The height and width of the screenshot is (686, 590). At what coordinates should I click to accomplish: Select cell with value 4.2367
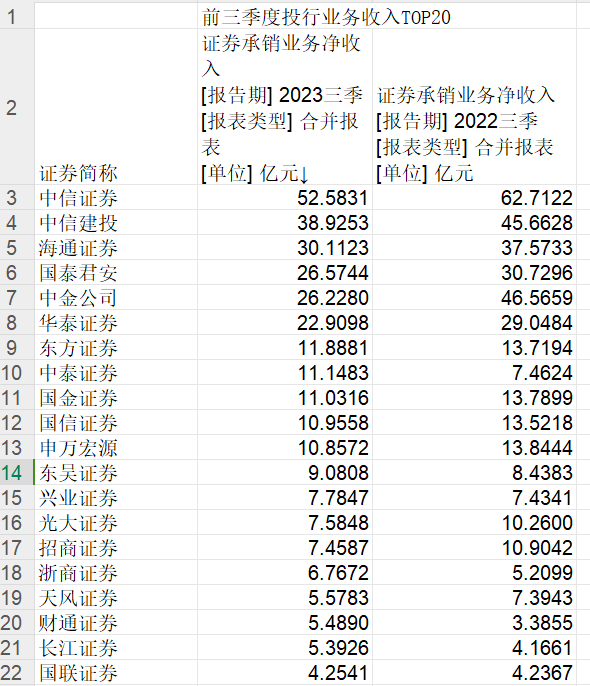point(474,672)
